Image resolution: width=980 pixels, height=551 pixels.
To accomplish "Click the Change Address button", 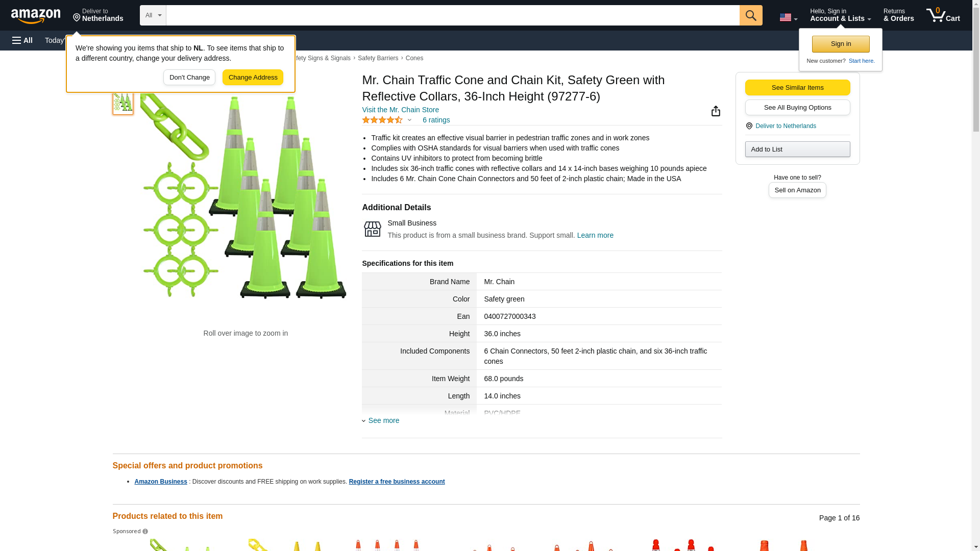I will tap(253, 78).
